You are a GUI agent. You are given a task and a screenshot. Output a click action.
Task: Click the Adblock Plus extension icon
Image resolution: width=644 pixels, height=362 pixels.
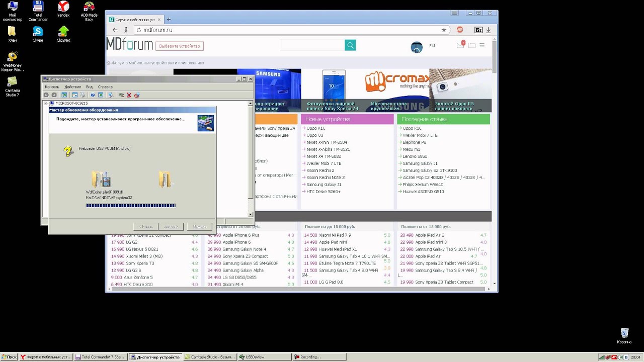460,30
